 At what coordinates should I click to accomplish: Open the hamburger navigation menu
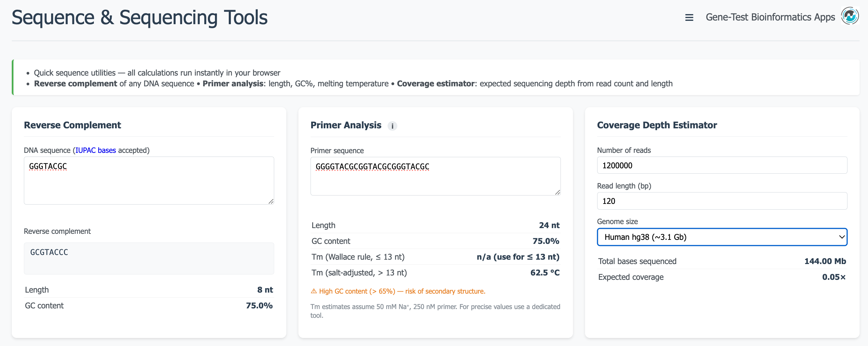(689, 17)
